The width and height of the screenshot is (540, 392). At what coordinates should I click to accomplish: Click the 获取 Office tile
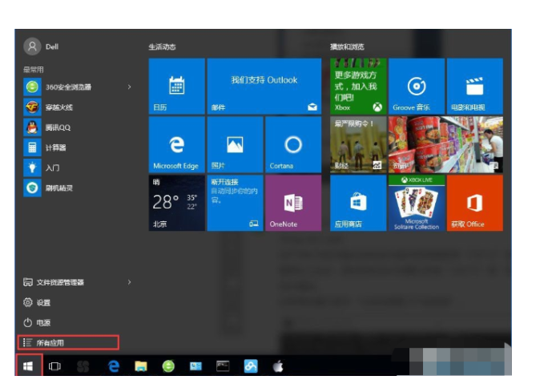(475, 203)
